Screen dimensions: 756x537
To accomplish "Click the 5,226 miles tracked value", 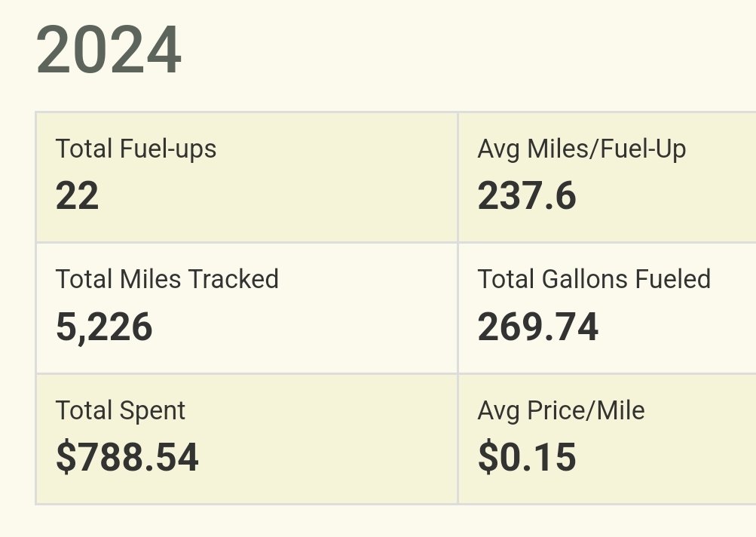I will [104, 327].
